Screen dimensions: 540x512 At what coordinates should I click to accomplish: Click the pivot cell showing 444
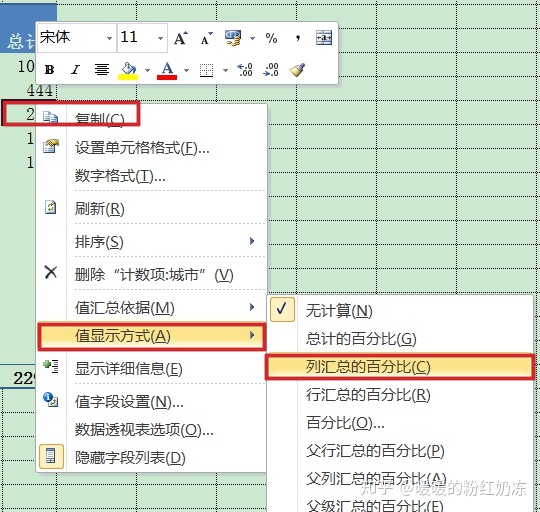(40, 91)
